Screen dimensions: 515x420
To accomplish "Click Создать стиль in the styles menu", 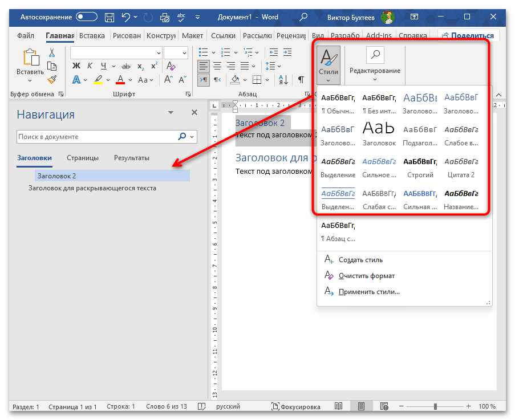I will coord(360,259).
